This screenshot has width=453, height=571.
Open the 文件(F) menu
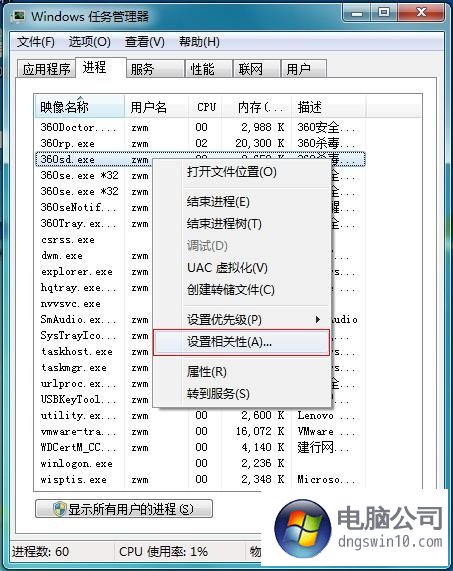click(x=36, y=42)
